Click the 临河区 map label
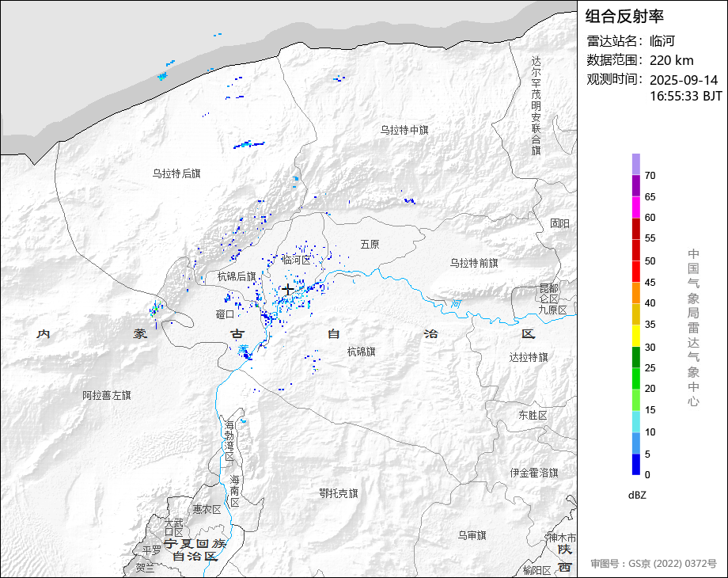 coord(296,260)
